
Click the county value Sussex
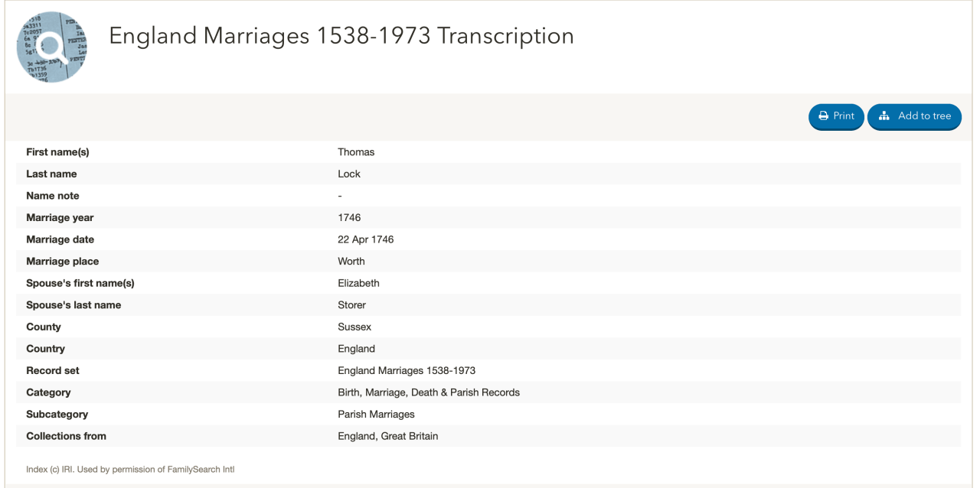pyautogui.click(x=354, y=327)
